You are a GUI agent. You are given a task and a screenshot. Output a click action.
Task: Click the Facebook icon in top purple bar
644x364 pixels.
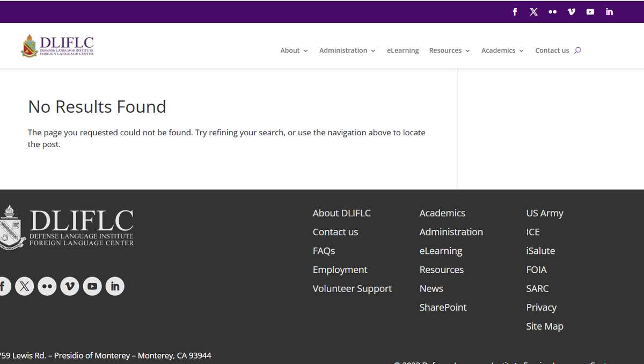[515, 12]
